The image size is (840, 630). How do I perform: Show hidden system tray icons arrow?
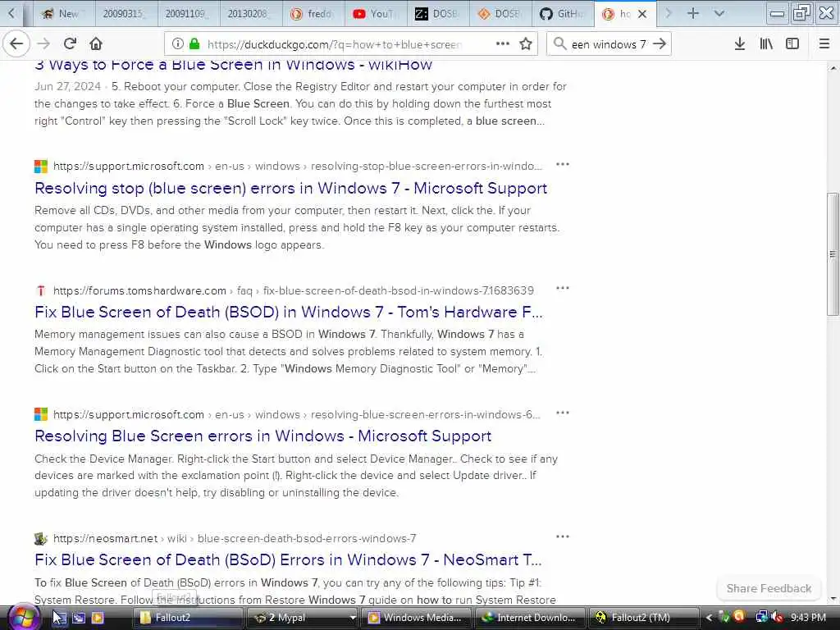pos(709,618)
